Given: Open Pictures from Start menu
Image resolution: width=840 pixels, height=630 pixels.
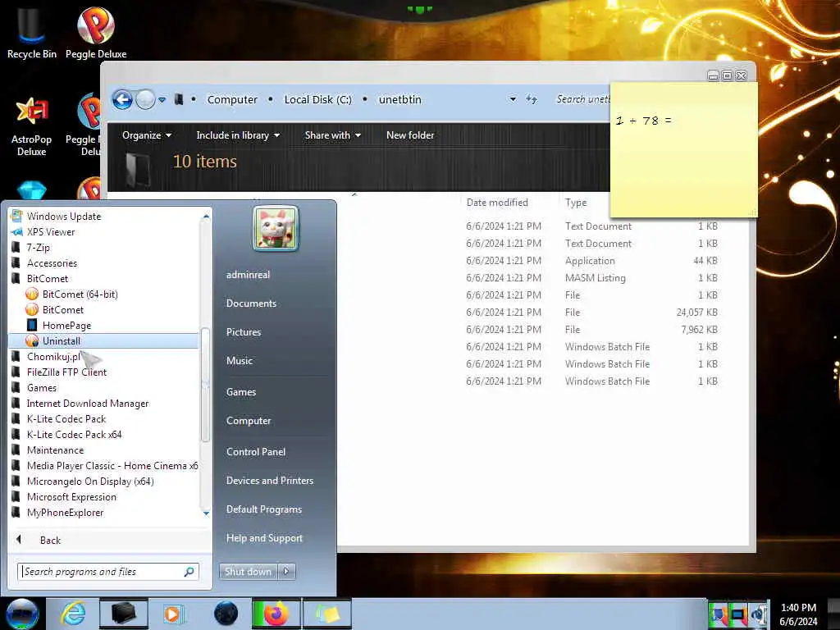Looking at the screenshot, I should click(x=244, y=332).
